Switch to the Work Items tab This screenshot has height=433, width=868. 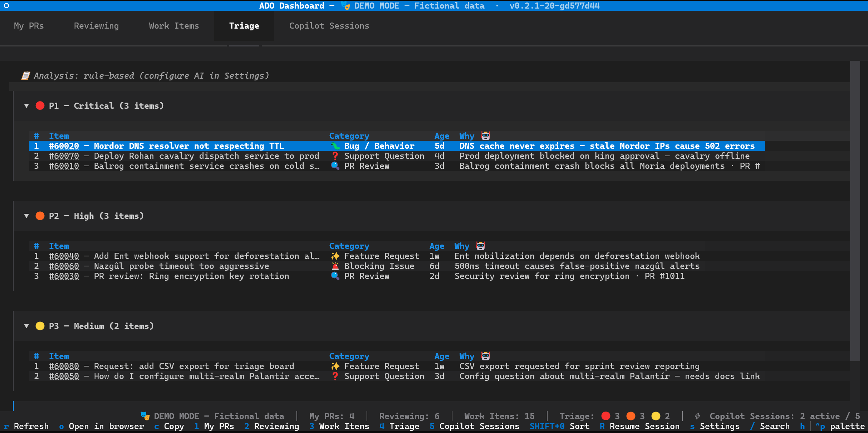(174, 26)
